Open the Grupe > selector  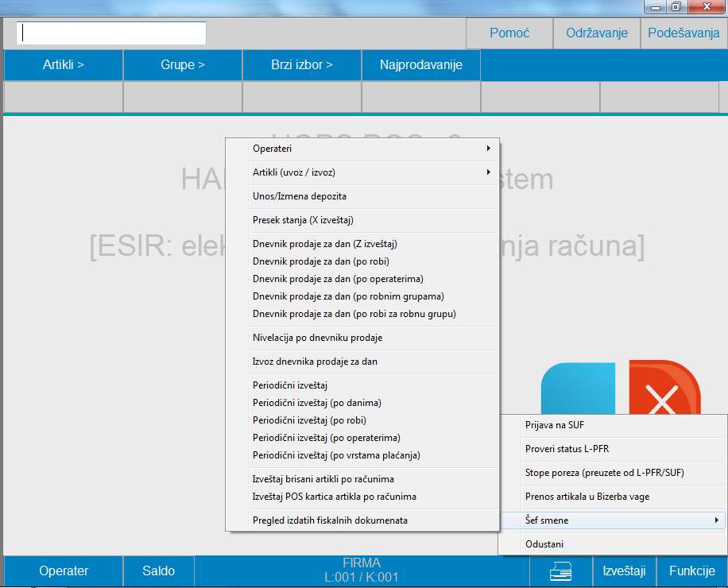coord(183,65)
